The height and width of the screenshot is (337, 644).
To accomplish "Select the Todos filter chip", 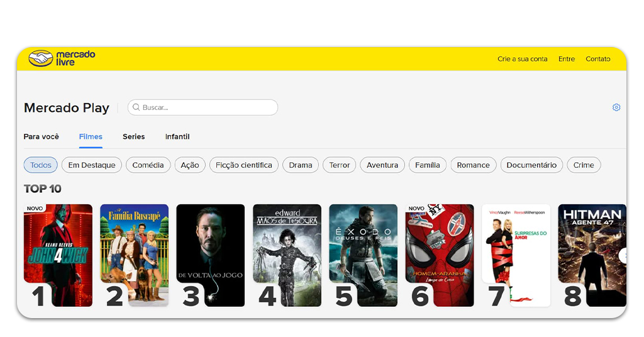I will coord(41,165).
